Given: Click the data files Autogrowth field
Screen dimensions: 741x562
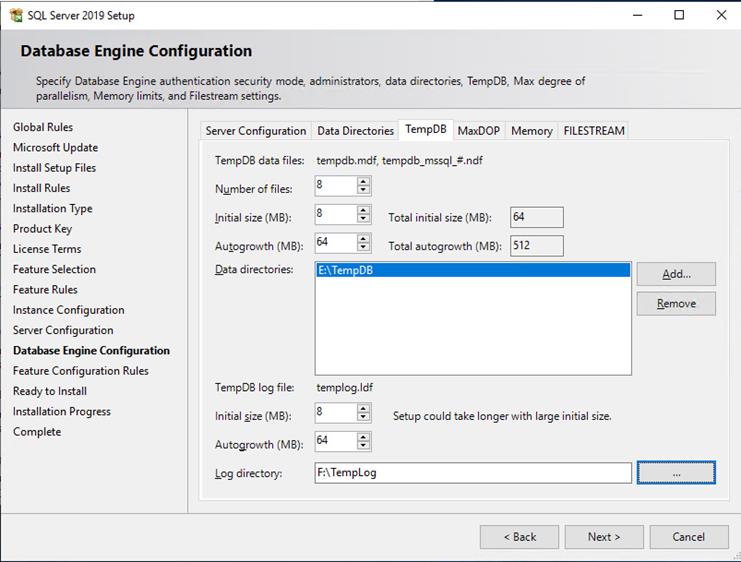Looking at the screenshot, I should [x=336, y=242].
